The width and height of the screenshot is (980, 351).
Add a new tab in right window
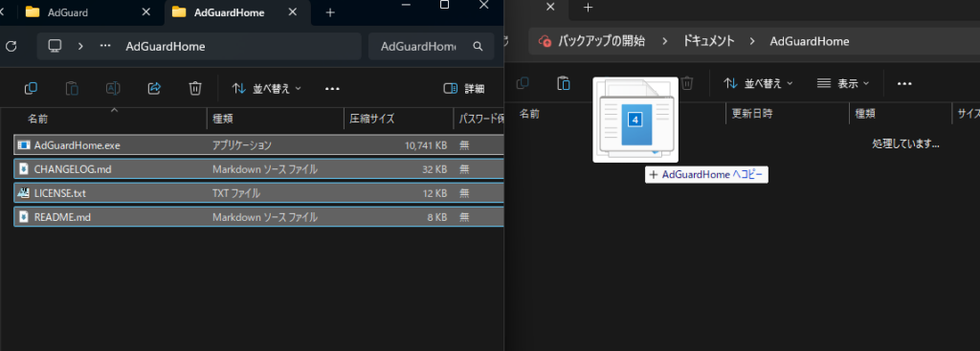(588, 8)
